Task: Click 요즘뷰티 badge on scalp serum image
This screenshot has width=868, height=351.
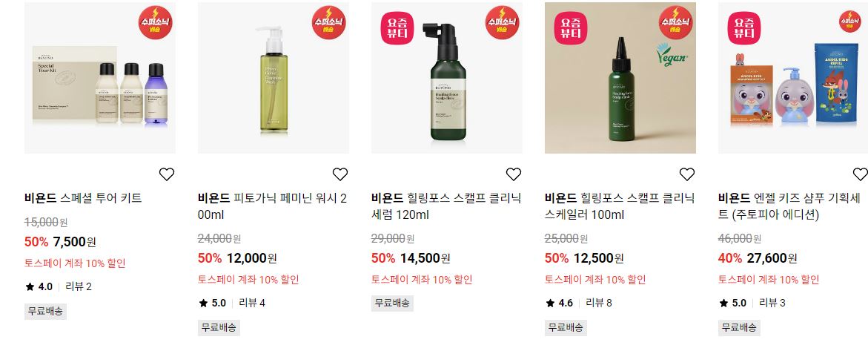Action: [397, 27]
